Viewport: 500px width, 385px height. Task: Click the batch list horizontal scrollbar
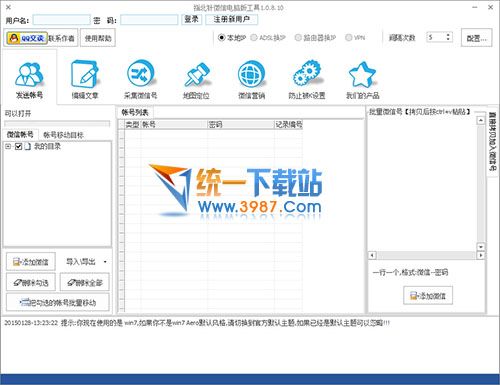426,255
